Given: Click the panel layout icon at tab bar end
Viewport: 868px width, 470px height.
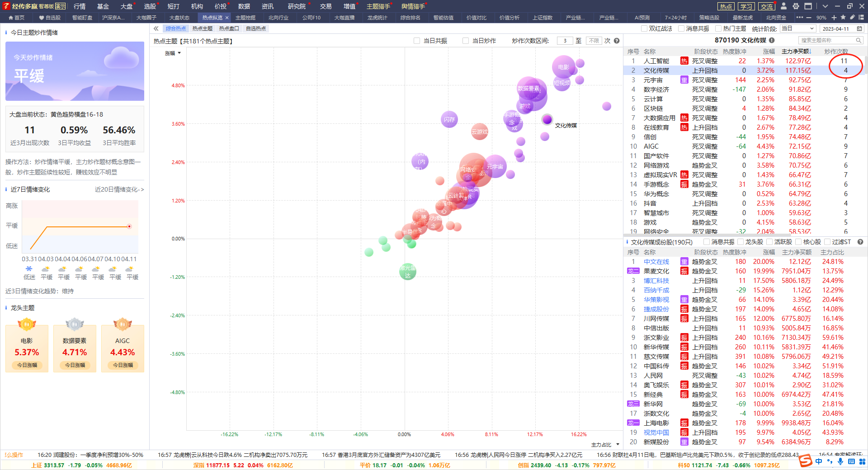Looking at the screenshot, I should pyautogui.click(x=862, y=17).
